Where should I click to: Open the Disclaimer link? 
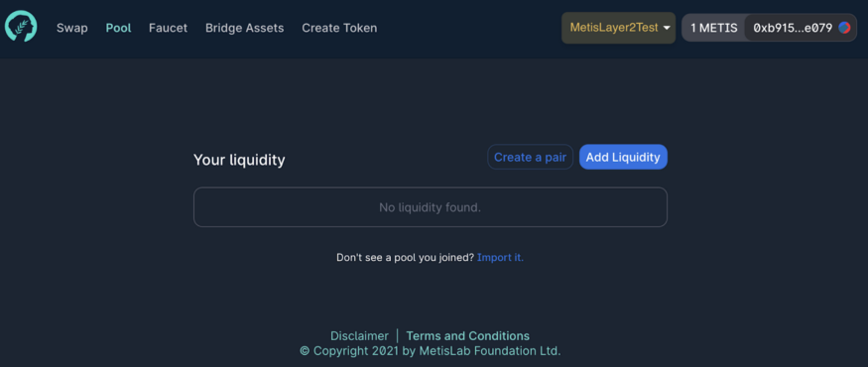pos(359,336)
